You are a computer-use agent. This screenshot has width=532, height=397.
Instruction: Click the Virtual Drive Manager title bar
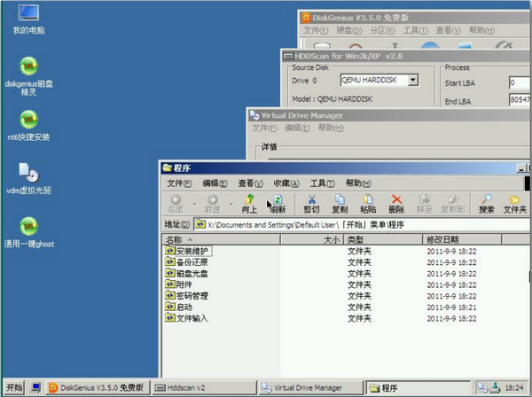click(389, 115)
